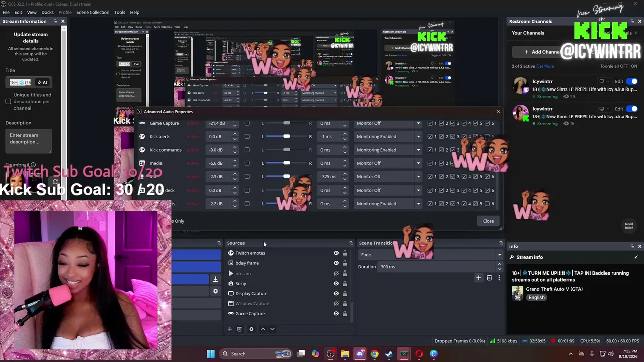Click the gear icon beside the Sources panel
Viewport: 644px width, 362px height.
point(215,291)
